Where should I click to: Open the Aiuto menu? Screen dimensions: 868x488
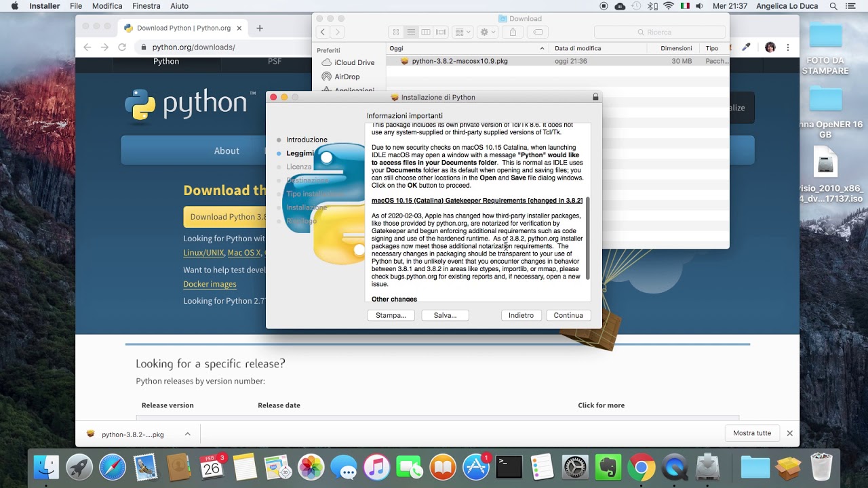point(179,6)
